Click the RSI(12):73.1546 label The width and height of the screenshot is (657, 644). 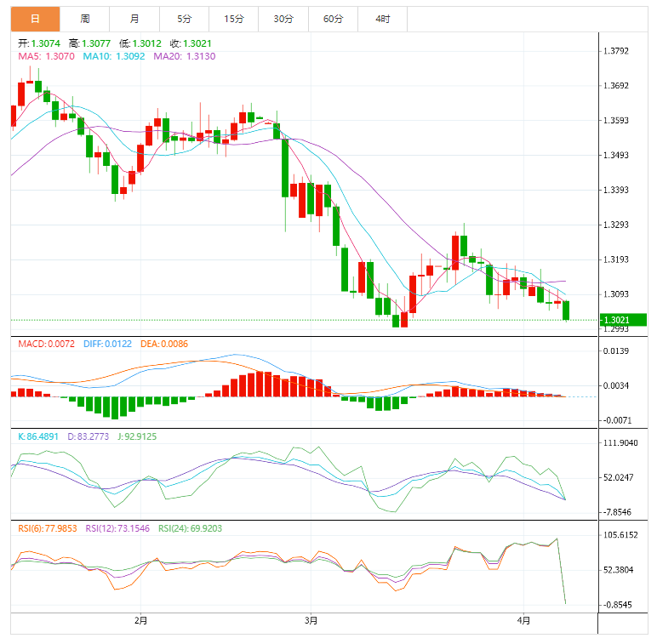[117, 528]
